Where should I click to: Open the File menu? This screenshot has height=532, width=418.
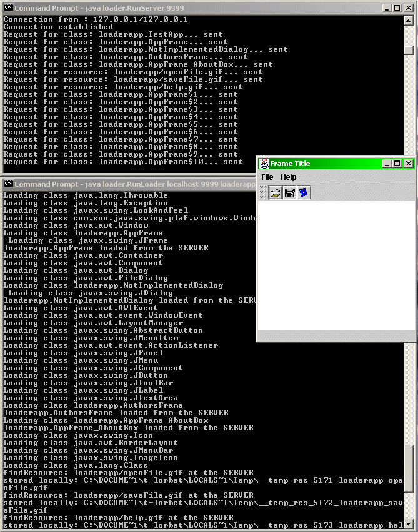point(267,177)
